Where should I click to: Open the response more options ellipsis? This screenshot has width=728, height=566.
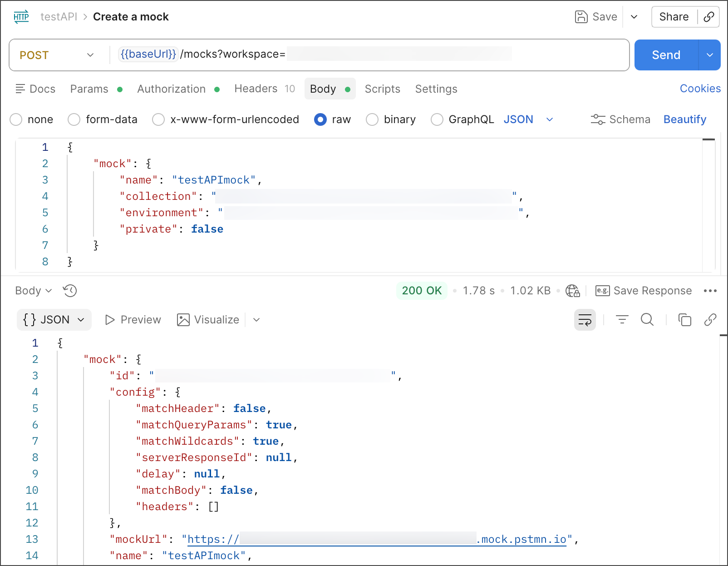coord(710,291)
